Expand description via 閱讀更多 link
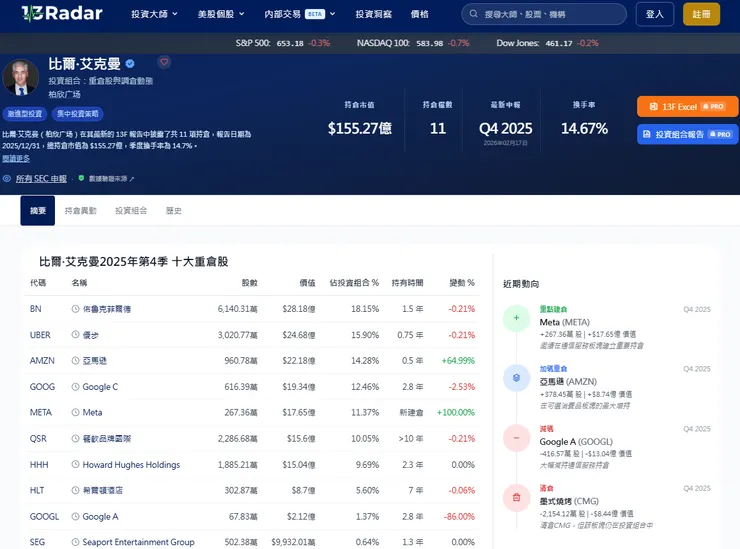 tap(16, 158)
